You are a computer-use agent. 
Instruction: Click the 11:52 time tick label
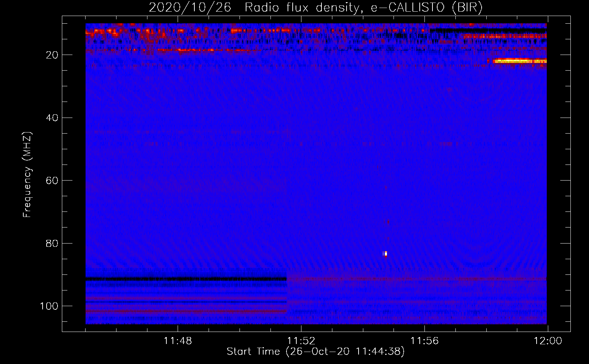tap(301, 341)
